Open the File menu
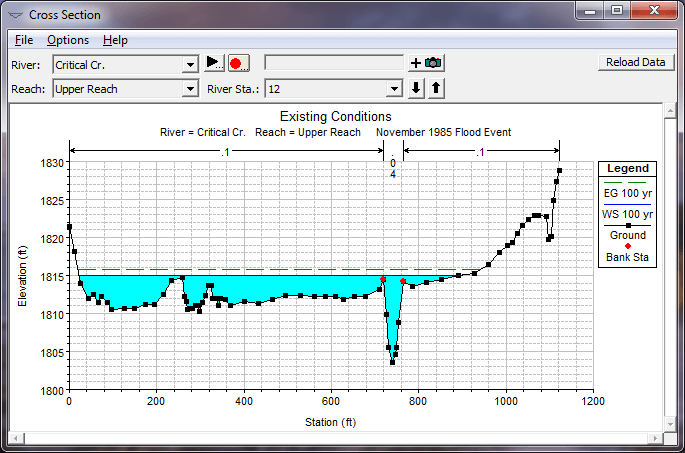Image resolution: width=685 pixels, height=453 pixels. coord(24,40)
